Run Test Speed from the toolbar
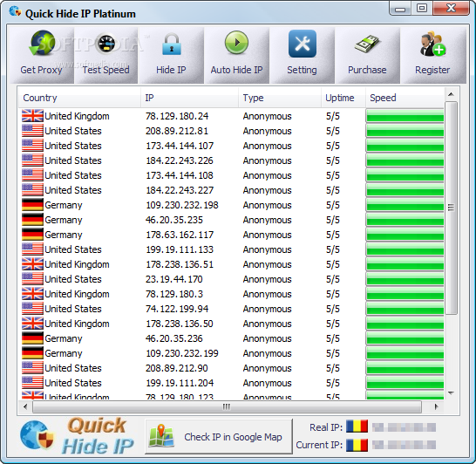 click(106, 56)
